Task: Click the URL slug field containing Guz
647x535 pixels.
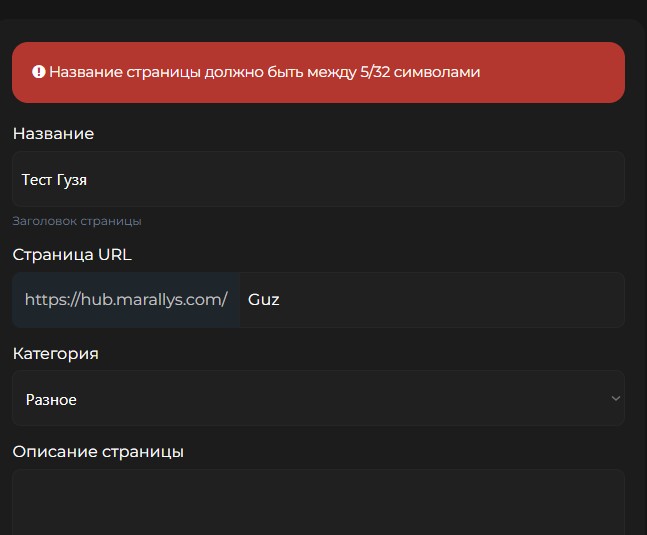Action: coord(432,300)
